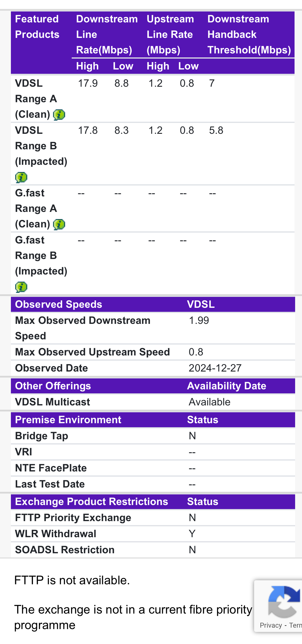Select the Max Observed Downstream Speed value 1.99
This screenshot has height=644, width=302.
pos(199,320)
